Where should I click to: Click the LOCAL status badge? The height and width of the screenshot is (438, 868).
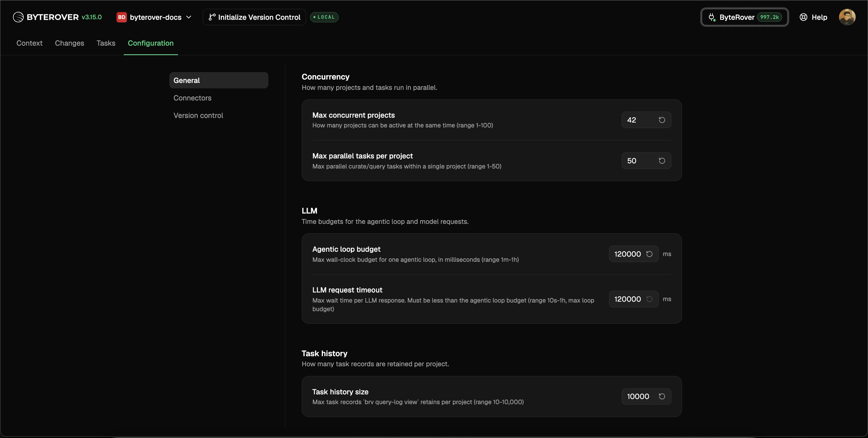click(324, 17)
